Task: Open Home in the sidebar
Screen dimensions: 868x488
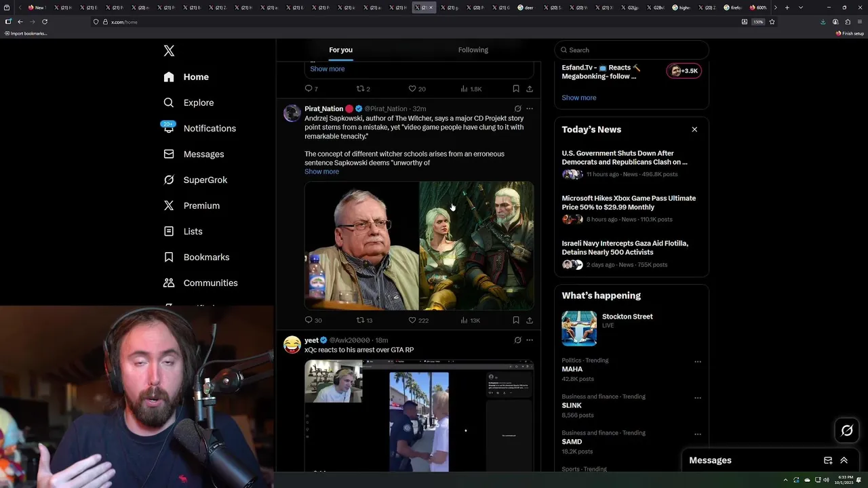Action: tap(186, 77)
